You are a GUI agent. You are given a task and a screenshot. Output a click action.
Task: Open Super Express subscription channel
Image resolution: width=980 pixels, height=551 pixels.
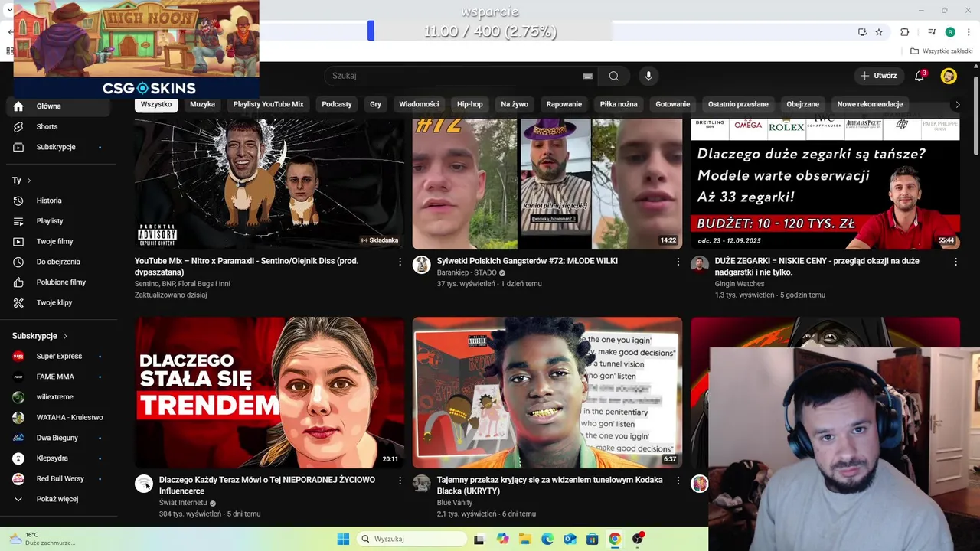pyautogui.click(x=58, y=356)
